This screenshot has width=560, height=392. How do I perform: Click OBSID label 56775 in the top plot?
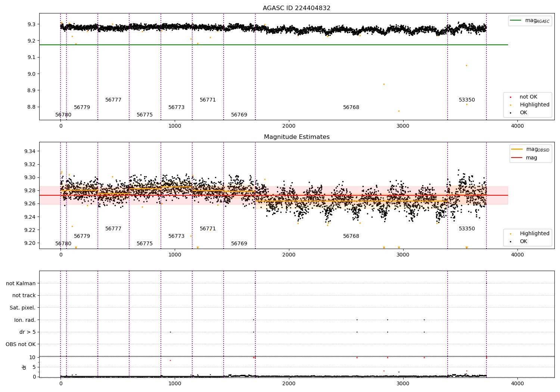pos(144,115)
